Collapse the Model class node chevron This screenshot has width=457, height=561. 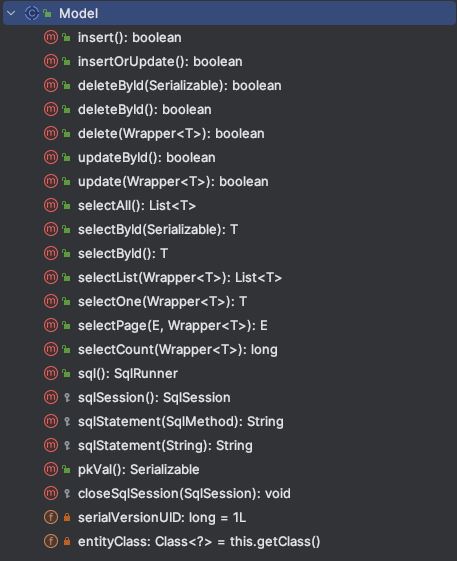11,13
